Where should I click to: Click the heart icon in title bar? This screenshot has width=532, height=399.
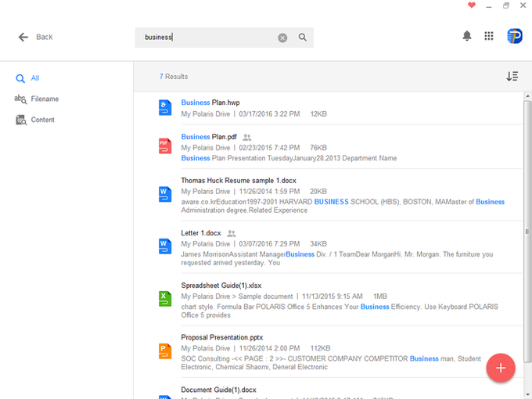(x=471, y=5)
